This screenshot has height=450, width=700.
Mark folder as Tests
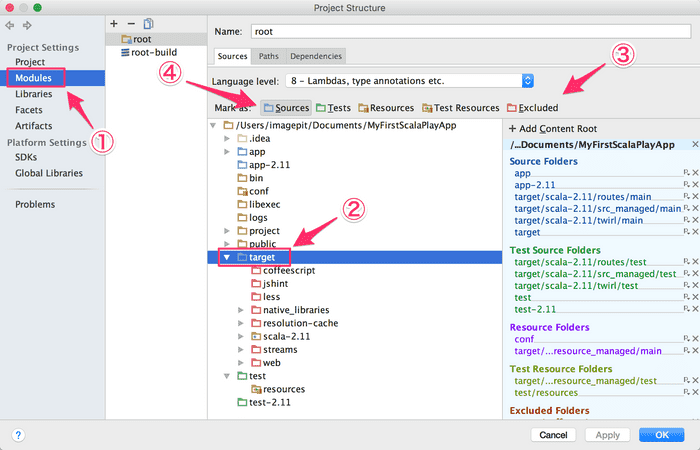333,107
